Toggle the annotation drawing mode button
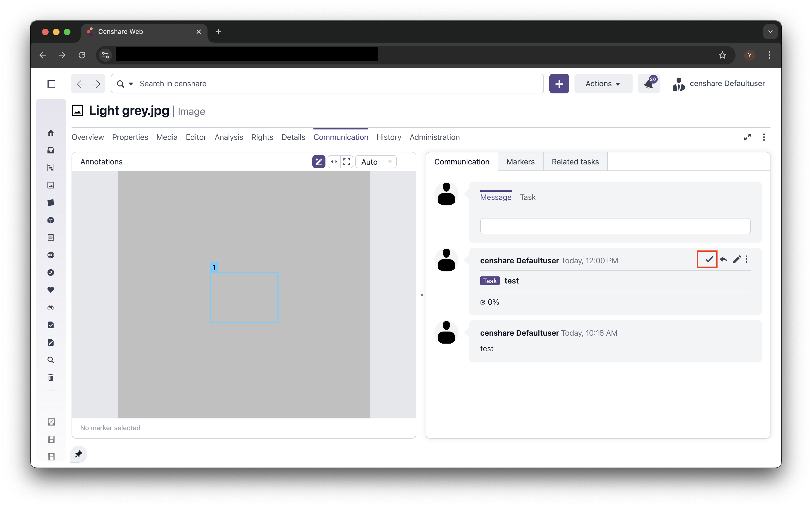 click(318, 162)
